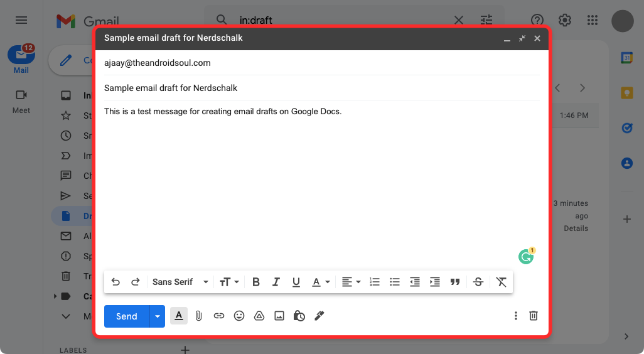The height and width of the screenshot is (354, 644).
Task: Clear the in:draft search query
Action: pyautogui.click(x=459, y=20)
